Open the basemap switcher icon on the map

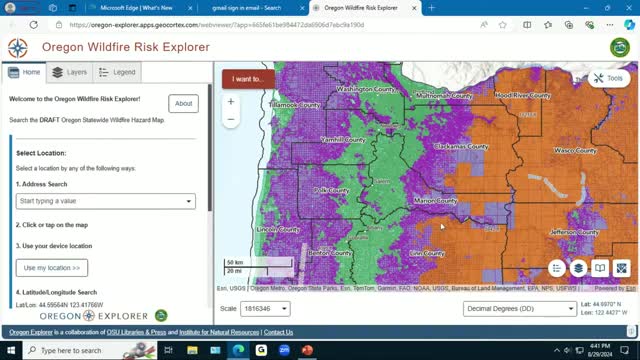click(x=621, y=269)
